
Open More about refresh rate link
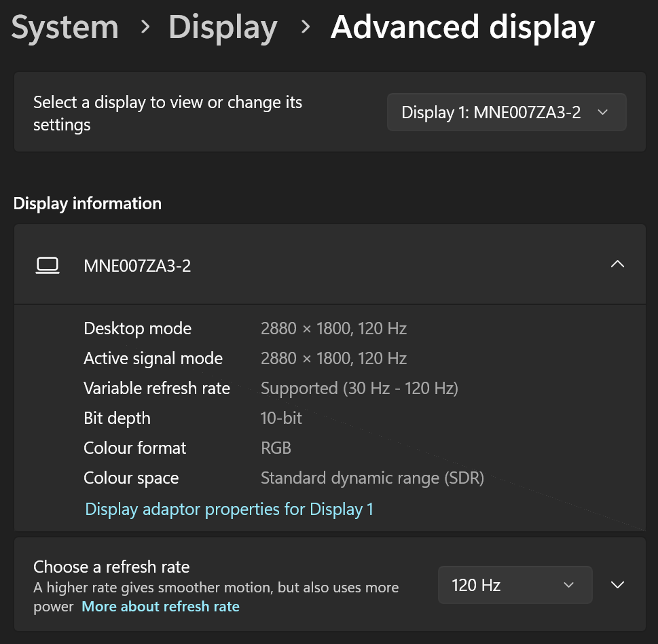[x=161, y=606]
